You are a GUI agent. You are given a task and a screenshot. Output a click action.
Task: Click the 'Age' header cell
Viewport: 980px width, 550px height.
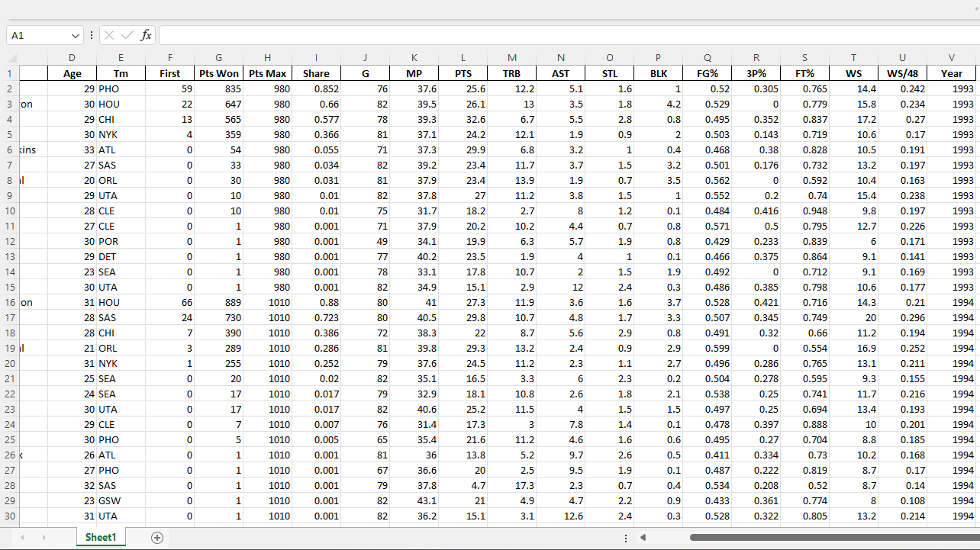[x=72, y=73]
